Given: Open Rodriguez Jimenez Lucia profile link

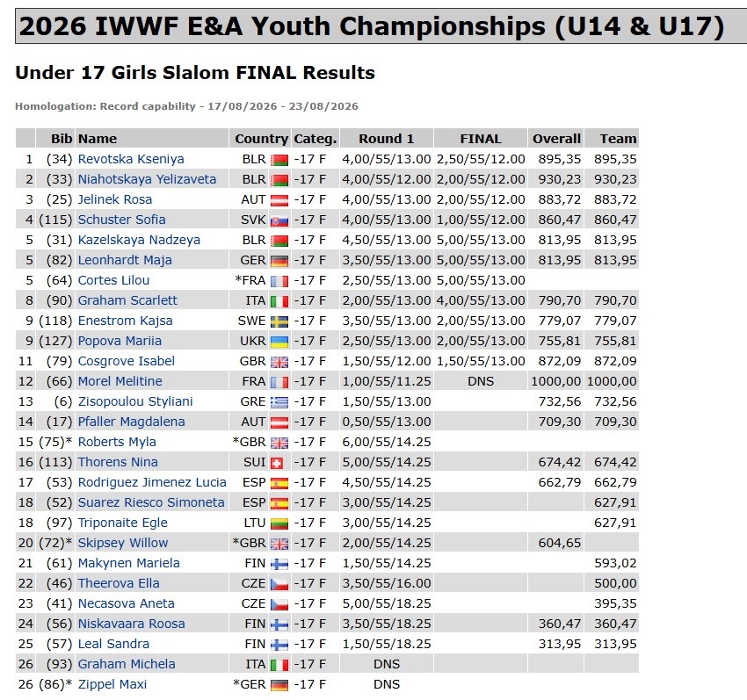Looking at the screenshot, I should pyautogui.click(x=152, y=482).
